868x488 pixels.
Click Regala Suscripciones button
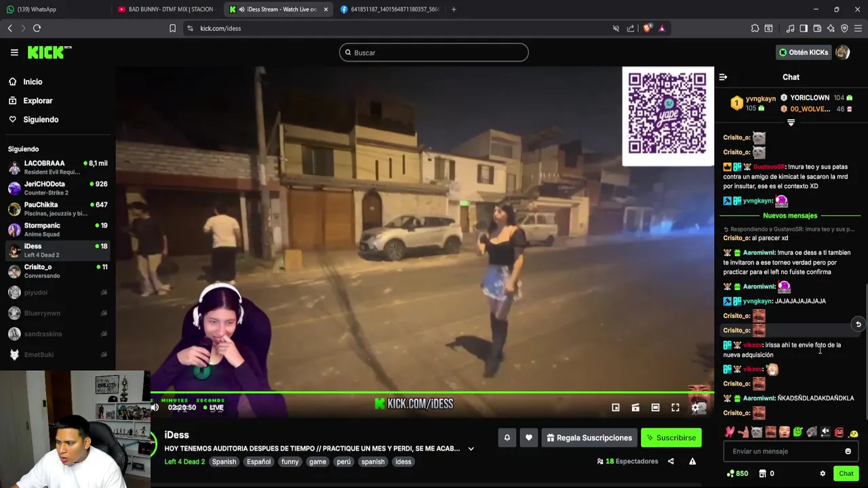point(589,438)
